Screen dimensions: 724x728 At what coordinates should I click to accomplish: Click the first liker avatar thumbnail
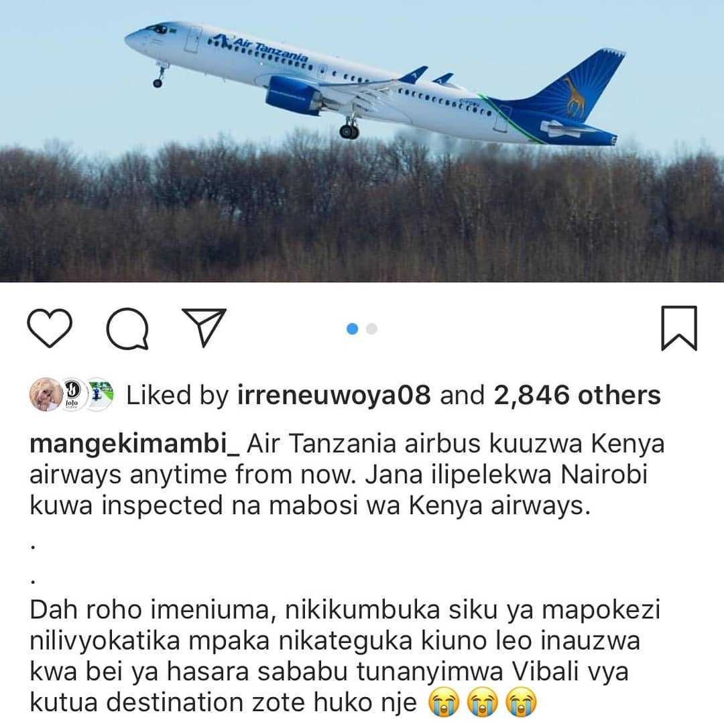tap(45, 394)
